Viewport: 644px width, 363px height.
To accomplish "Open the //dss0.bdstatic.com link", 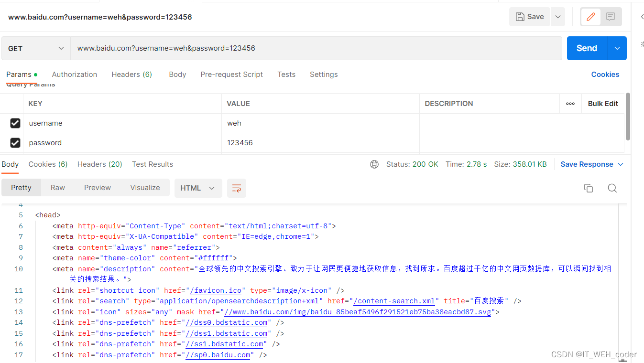I will [x=226, y=322].
